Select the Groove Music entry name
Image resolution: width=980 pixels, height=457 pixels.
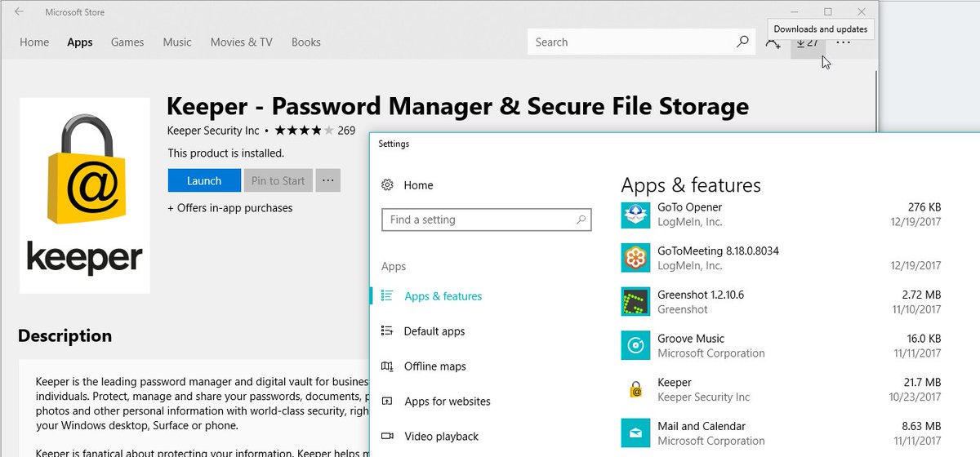(x=691, y=339)
